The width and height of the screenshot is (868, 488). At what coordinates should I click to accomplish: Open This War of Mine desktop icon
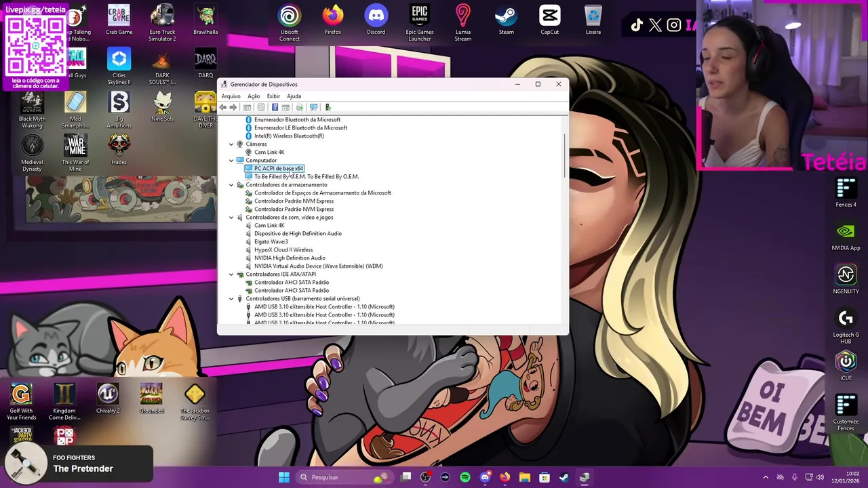(x=75, y=153)
